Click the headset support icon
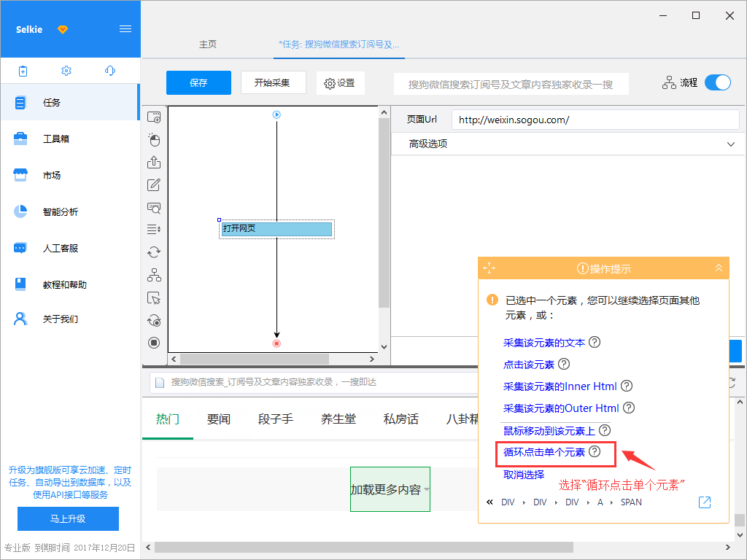The width and height of the screenshot is (747, 560). tap(109, 71)
